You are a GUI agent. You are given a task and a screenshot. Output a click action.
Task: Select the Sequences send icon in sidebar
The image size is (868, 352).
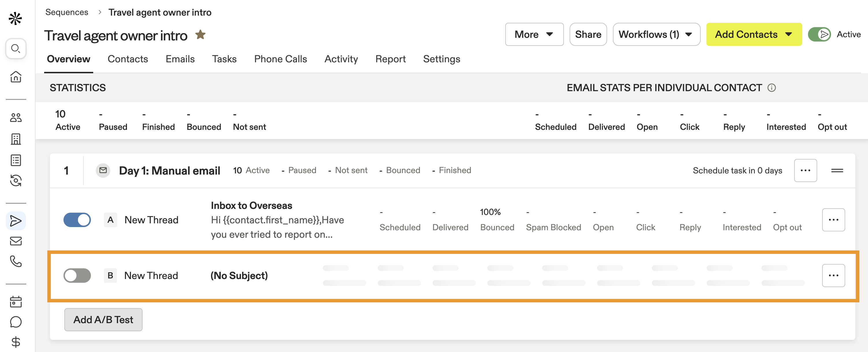pos(16,221)
